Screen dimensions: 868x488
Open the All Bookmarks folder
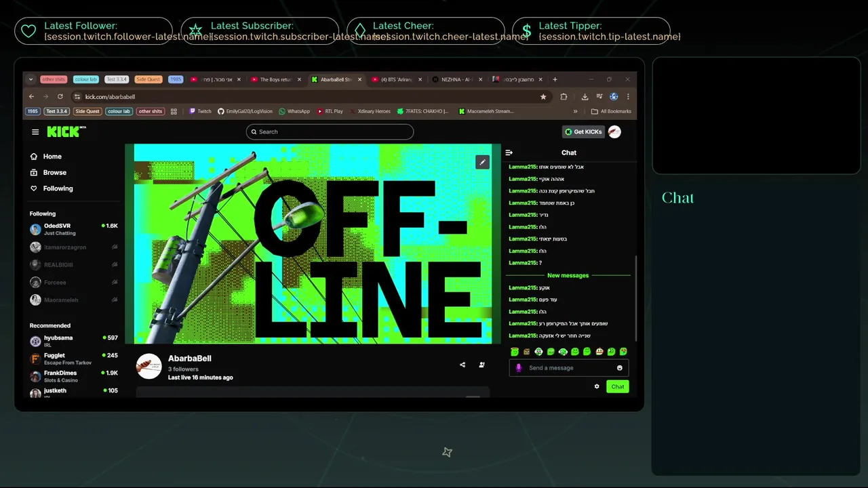pyautogui.click(x=611, y=111)
